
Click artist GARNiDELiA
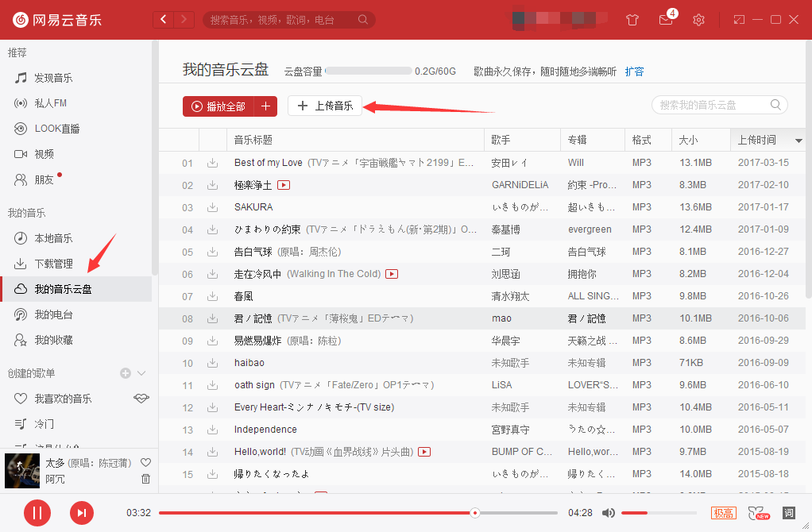pyautogui.click(x=520, y=185)
